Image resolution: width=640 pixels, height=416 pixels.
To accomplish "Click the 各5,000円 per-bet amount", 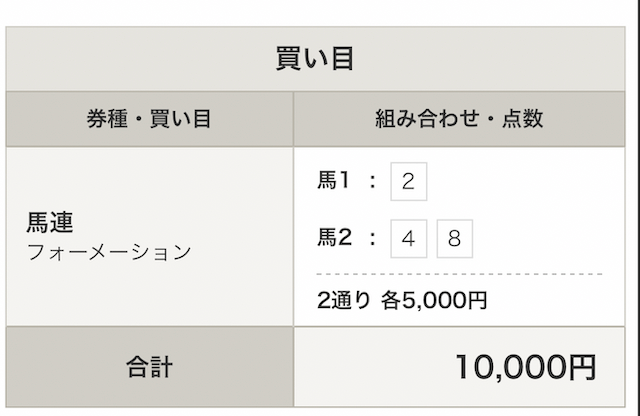I will [x=434, y=300].
